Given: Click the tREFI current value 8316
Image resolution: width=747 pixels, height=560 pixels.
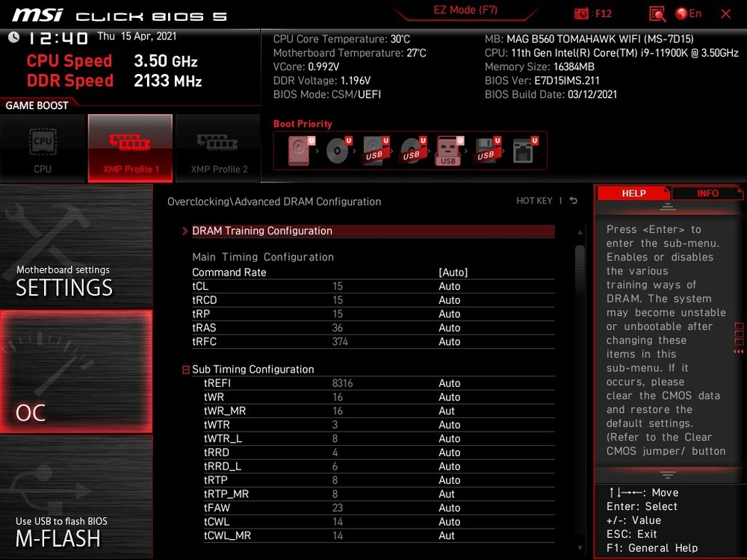Looking at the screenshot, I should [x=343, y=383].
